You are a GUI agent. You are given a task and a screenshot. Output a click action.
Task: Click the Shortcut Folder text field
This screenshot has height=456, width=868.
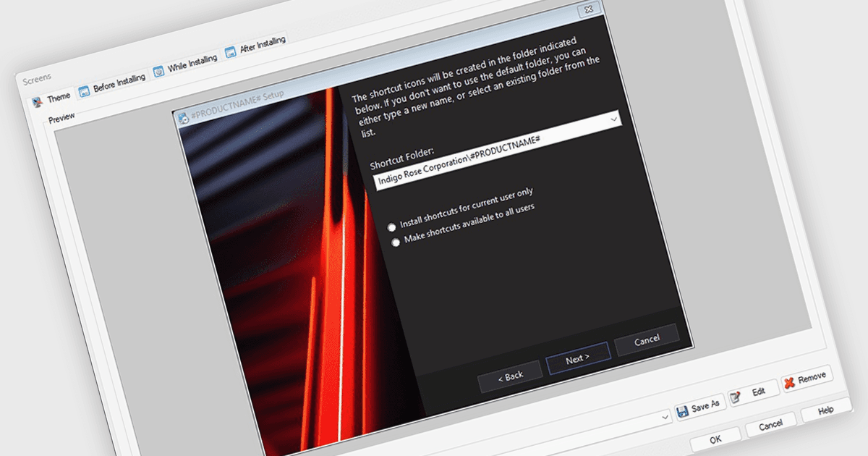point(496,151)
